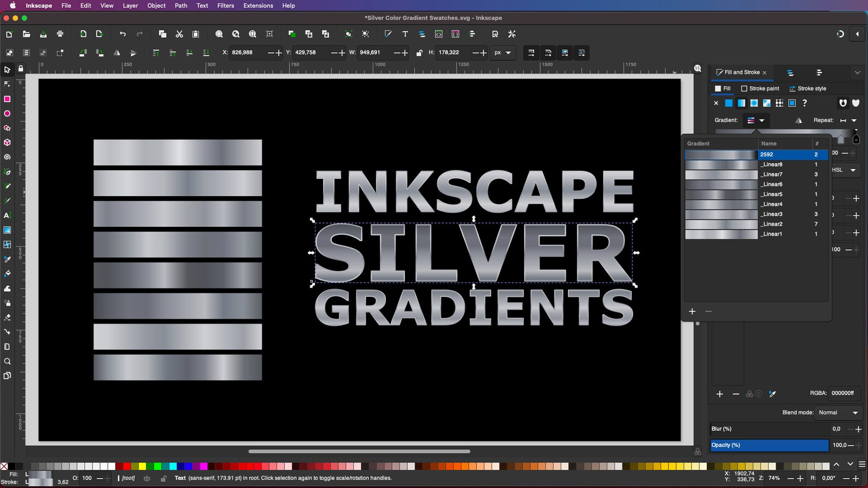The width and height of the screenshot is (868, 488).
Task: Switch to the Stroke paint tab
Action: pos(760,89)
